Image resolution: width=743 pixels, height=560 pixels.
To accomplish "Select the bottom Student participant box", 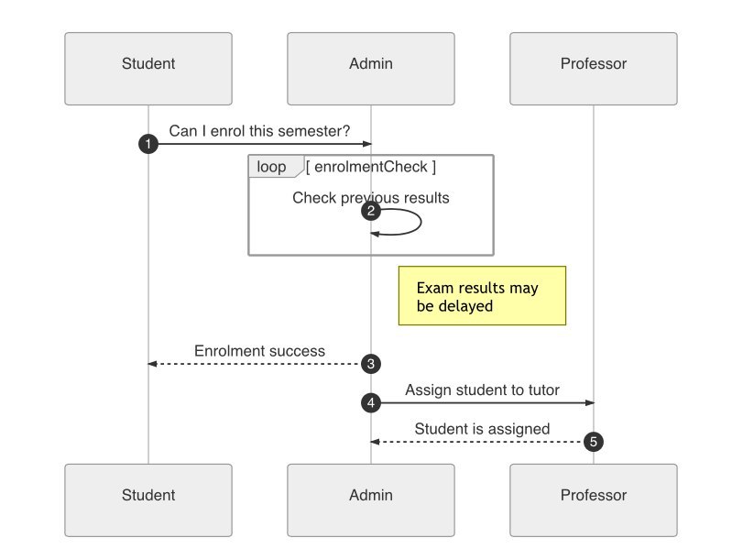I will coord(148,500).
